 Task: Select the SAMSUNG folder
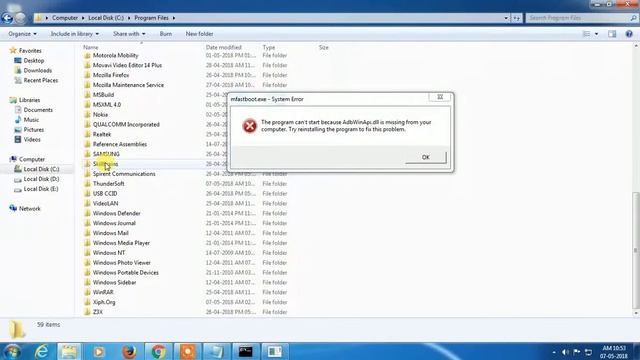tap(106, 154)
